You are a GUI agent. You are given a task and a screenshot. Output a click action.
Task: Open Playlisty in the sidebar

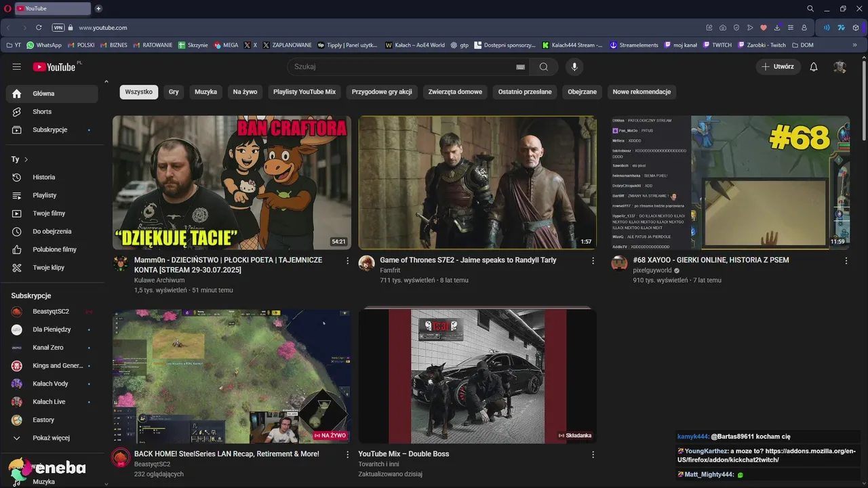click(52, 195)
